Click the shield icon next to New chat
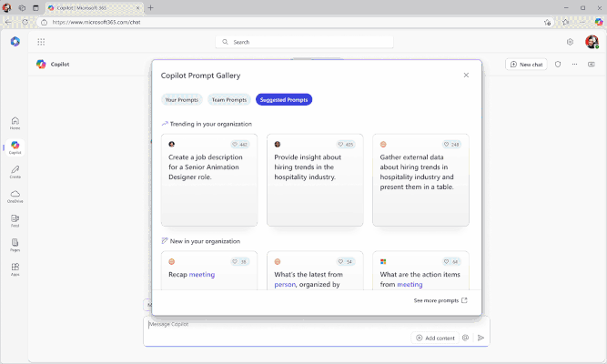This screenshot has height=364, width=607. 558,65
